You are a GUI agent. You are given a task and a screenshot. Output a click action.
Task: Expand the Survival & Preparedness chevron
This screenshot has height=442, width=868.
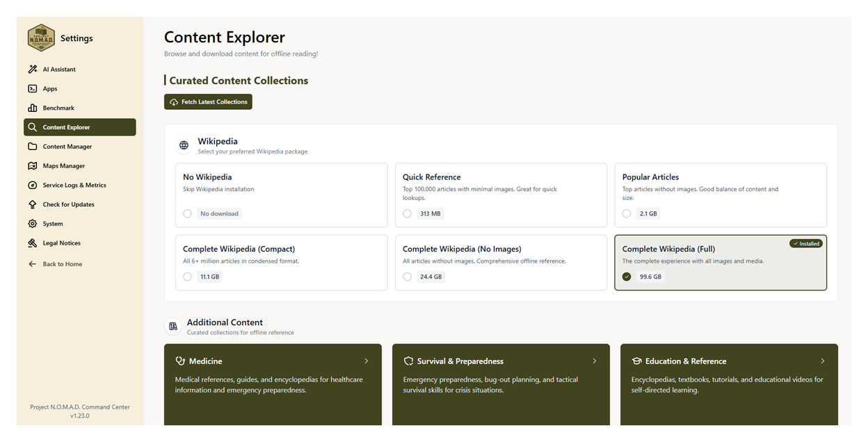[x=595, y=361]
